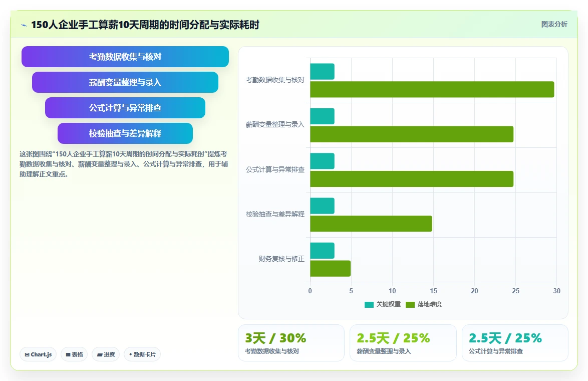Click the green bar for 校验抽查与差异解释
The image size is (588, 381).
point(371,224)
